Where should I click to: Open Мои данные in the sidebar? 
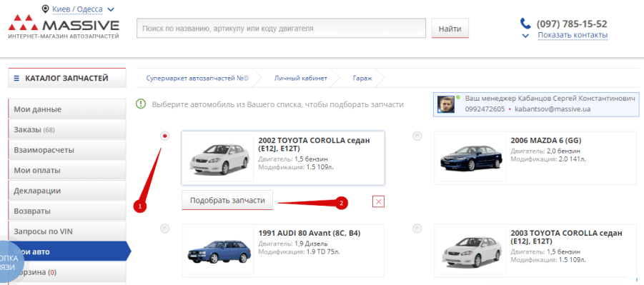pos(67,109)
